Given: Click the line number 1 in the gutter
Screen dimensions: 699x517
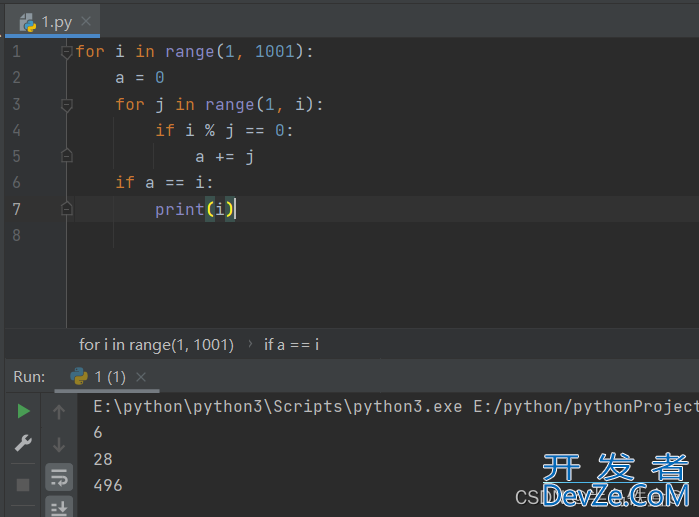Looking at the screenshot, I should click(x=16, y=52).
